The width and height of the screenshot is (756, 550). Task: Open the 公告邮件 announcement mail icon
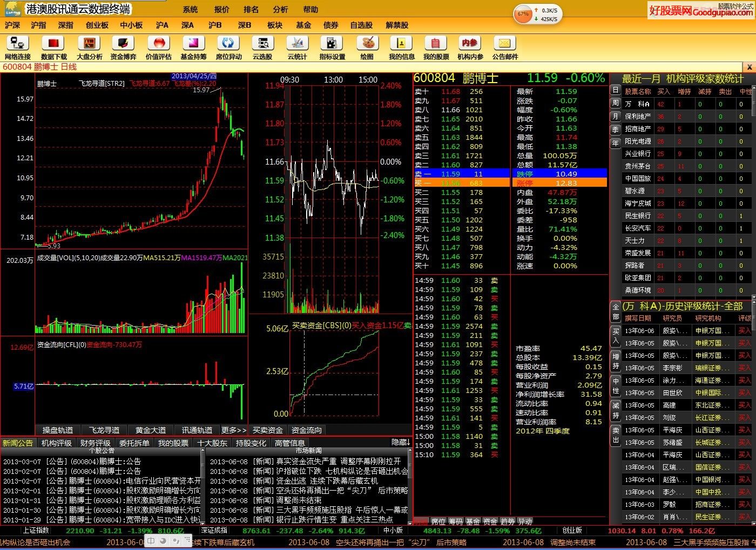505,47
